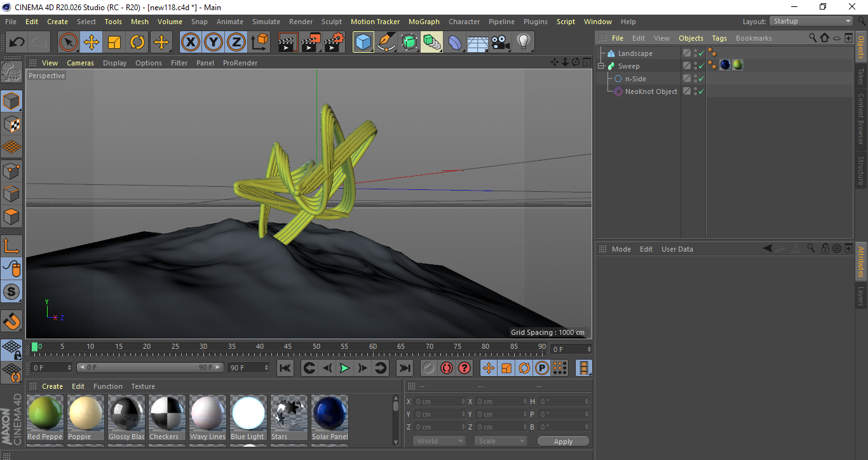Add a Light object
The image size is (868, 460).
click(523, 43)
